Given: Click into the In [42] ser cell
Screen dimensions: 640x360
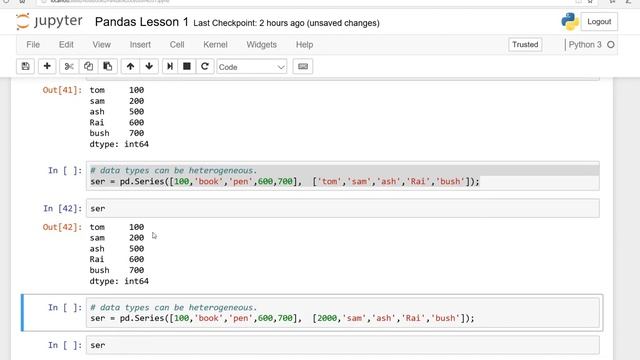Looking at the screenshot, I should click(342, 209).
